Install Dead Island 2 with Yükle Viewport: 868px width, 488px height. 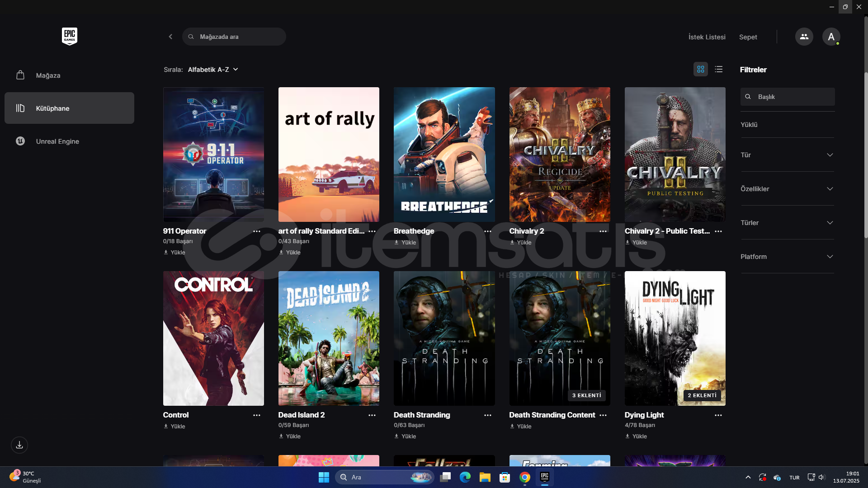pos(290,436)
